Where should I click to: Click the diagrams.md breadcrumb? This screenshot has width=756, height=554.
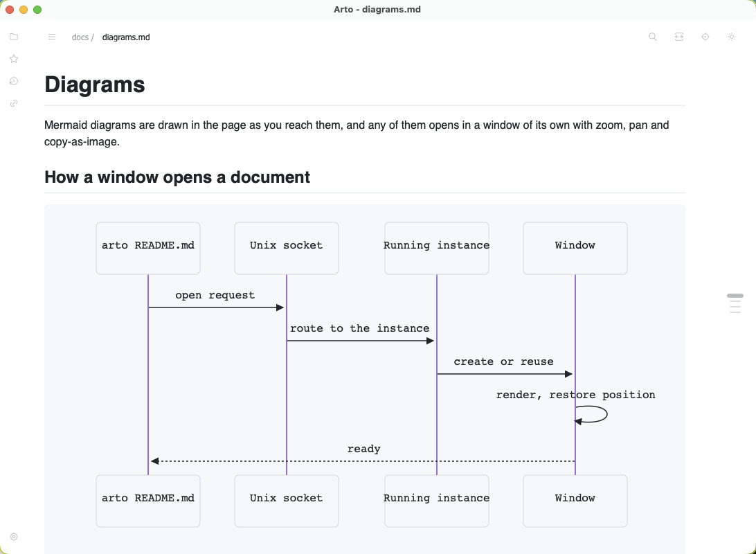[x=126, y=37]
